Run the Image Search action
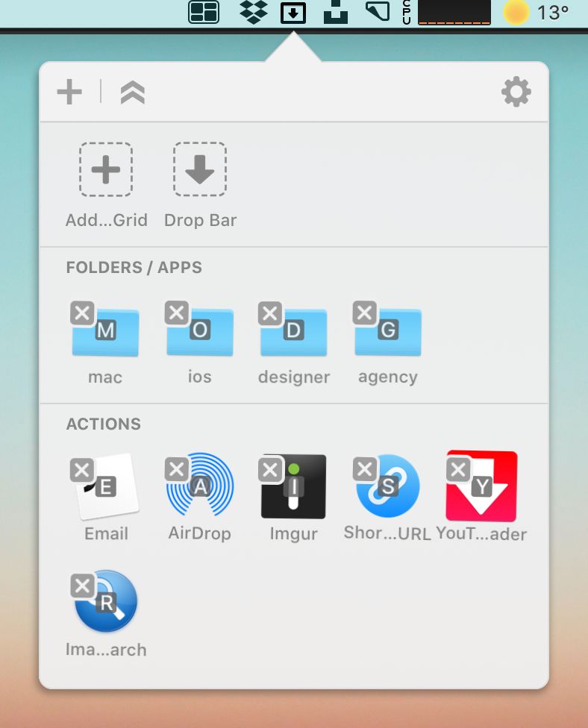Viewport: 588px width, 728px height. (106, 600)
